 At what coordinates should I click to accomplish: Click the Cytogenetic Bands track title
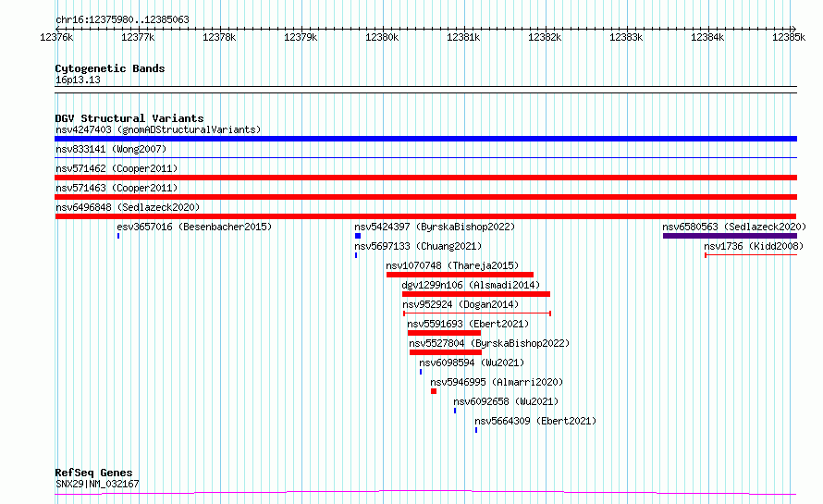pyautogui.click(x=110, y=68)
